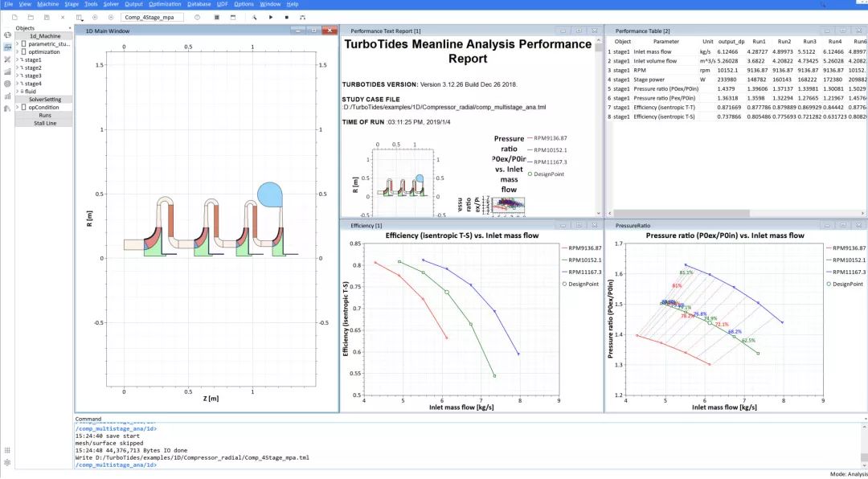This screenshot has height=479, width=868.
Task: Expand the fluid tree node arrow
Action: click(x=17, y=92)
